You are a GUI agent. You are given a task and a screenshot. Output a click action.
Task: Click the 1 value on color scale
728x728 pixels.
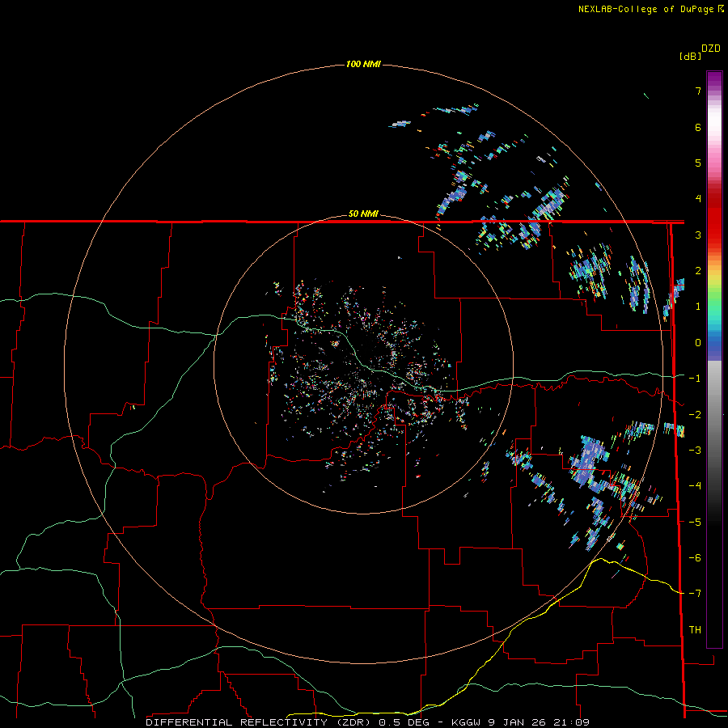coord(698,307)
